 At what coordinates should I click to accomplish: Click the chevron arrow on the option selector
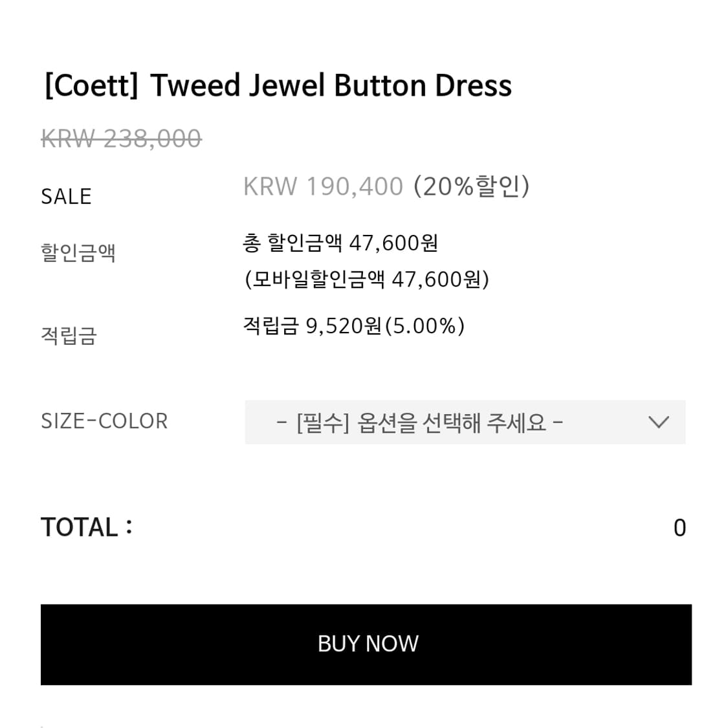click(658, 423)
